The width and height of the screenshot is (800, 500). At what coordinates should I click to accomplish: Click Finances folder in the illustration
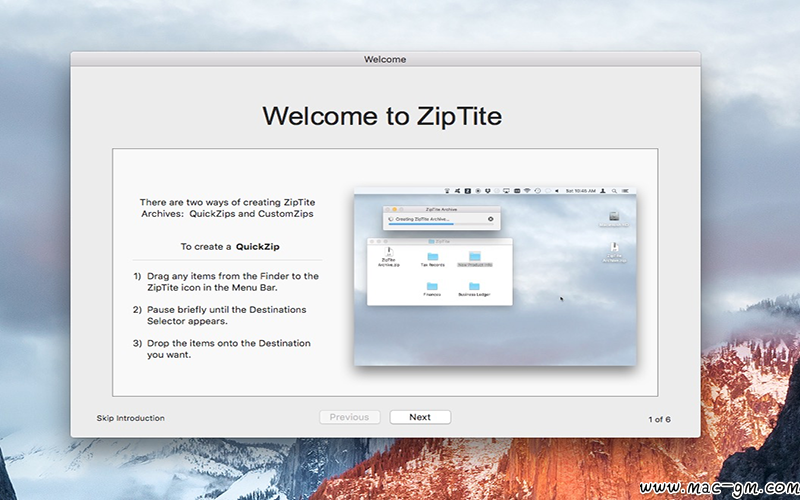coord(432,289)
